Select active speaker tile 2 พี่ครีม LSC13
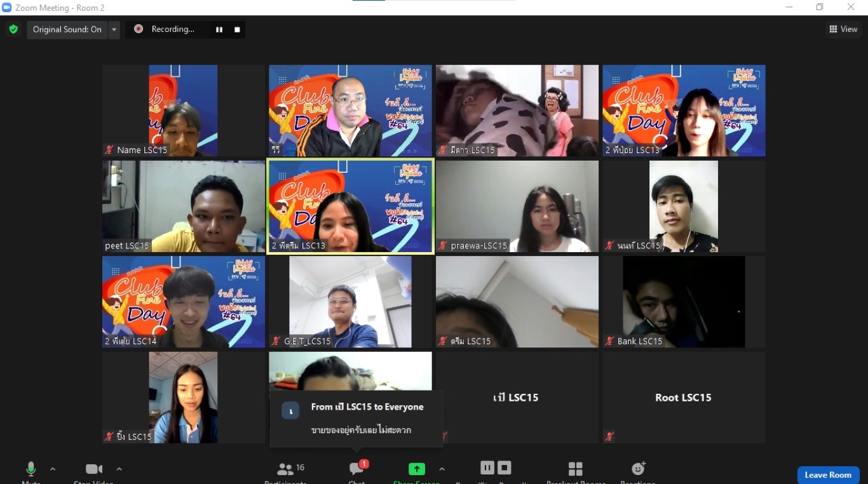 coord(350,206)
